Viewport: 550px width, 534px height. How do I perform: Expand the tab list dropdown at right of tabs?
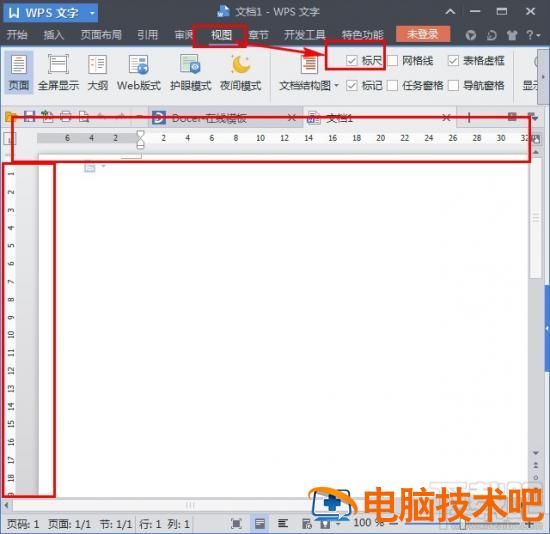tap(533, 117)
